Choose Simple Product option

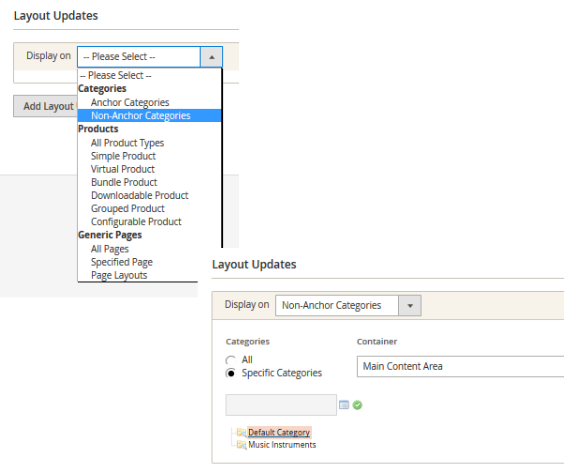pos(149,156)
